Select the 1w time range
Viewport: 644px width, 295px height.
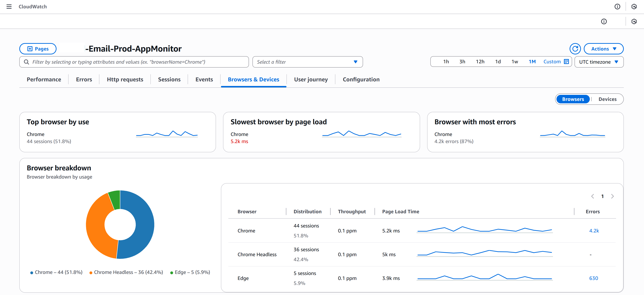(515, 62)
